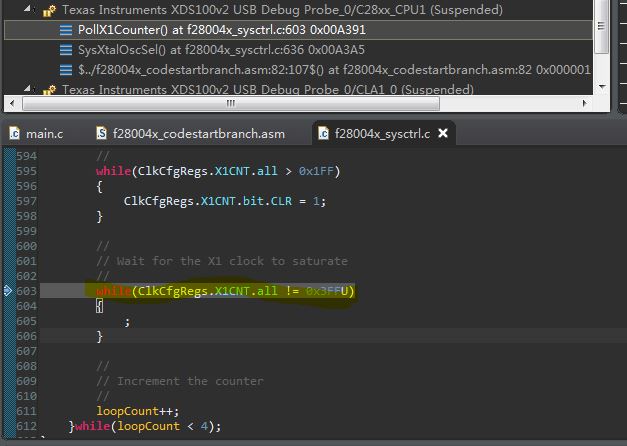Click the Debug view scroll down arrow
Viewport: 627px width, 446px height.
coord(602,86)
